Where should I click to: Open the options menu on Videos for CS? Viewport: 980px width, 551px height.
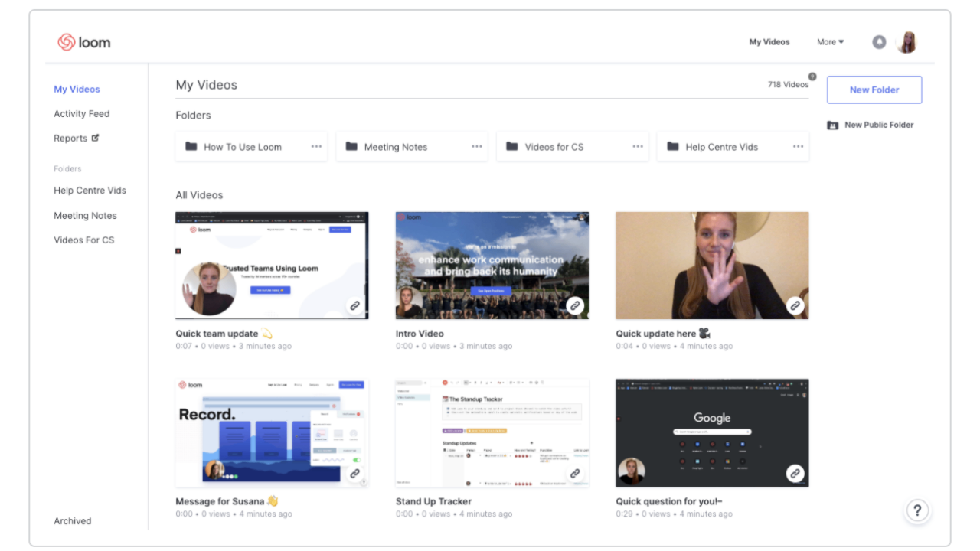(638, 146)
